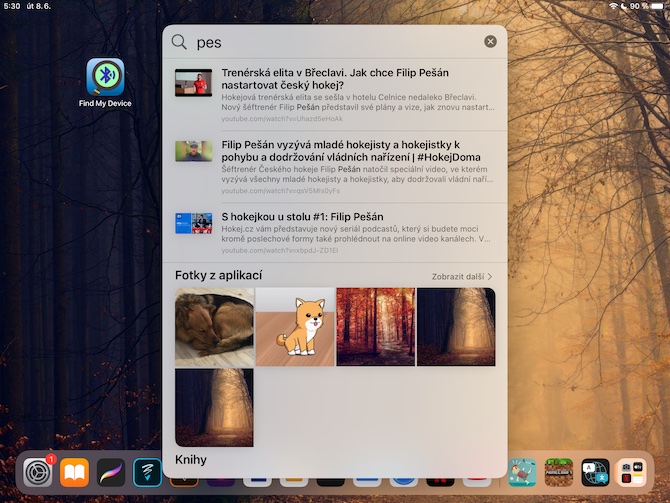Open the Find My Device app
The image size is (670, 503).
click(105, 77)
